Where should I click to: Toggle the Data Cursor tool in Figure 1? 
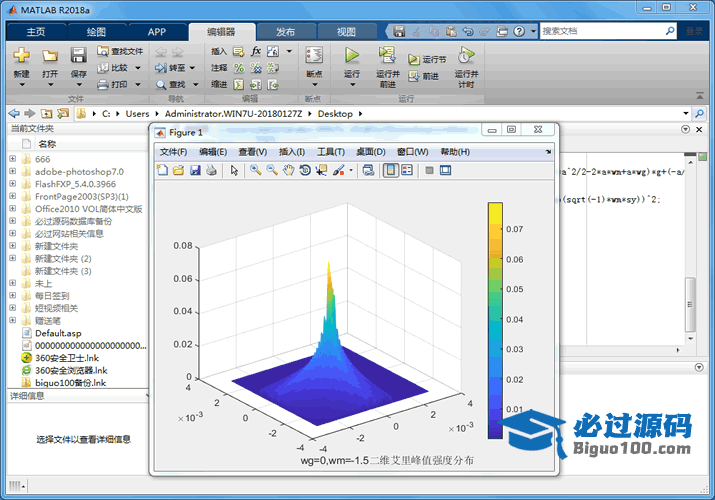pyautogui.click(x=321, y=170)
